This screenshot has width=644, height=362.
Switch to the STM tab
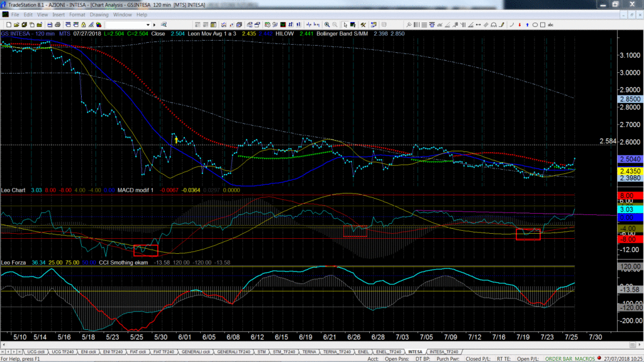pos(261,352)
